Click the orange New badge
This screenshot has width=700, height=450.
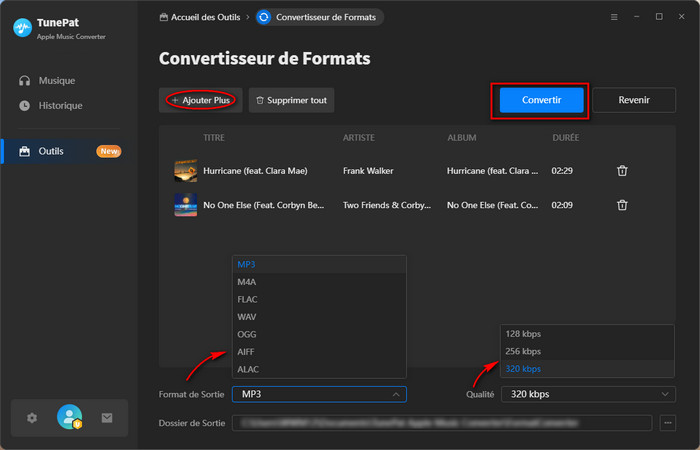[108, 151]
